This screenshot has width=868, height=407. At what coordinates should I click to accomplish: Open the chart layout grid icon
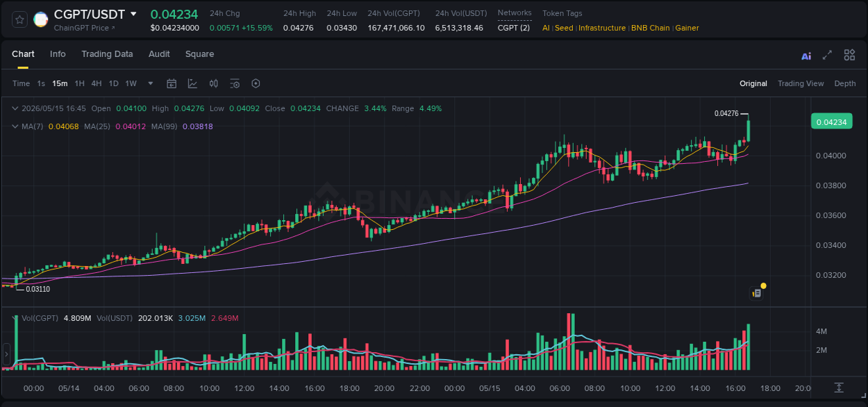pos(849,56)
